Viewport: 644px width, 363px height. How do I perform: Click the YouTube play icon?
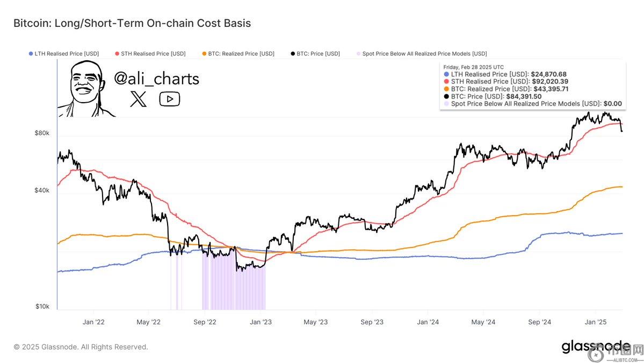170,99
